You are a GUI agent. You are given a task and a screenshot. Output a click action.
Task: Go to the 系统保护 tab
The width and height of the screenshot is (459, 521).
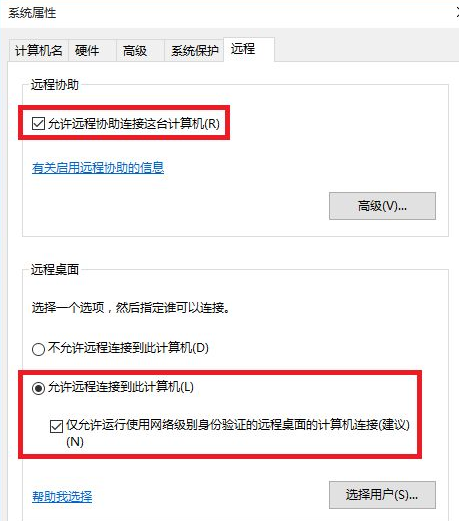pos(194,51)
